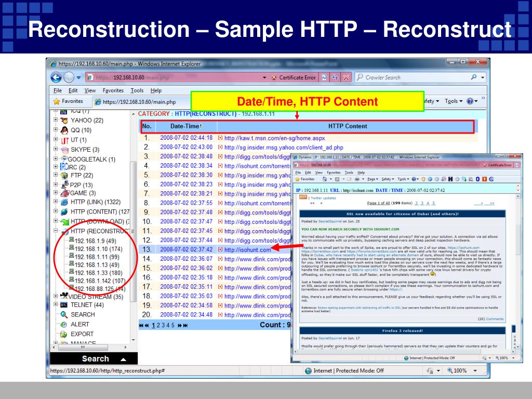Open http://isohunt.com link in row 13
Image resolution: width=532 pixels, height=399 pixels.
coord(248,250)
